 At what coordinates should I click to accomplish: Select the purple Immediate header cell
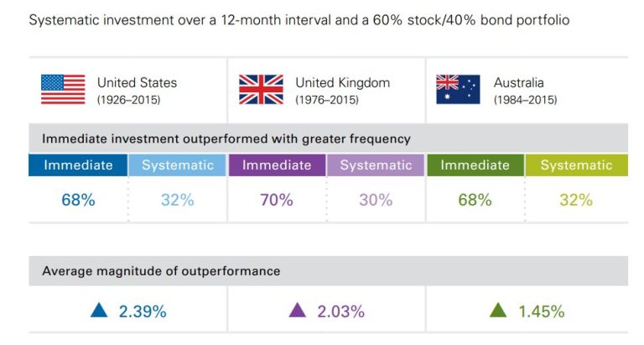coord(277,165)
